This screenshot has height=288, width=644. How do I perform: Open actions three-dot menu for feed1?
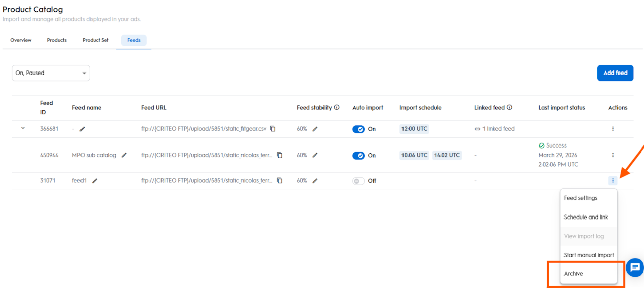pos(613,181)
